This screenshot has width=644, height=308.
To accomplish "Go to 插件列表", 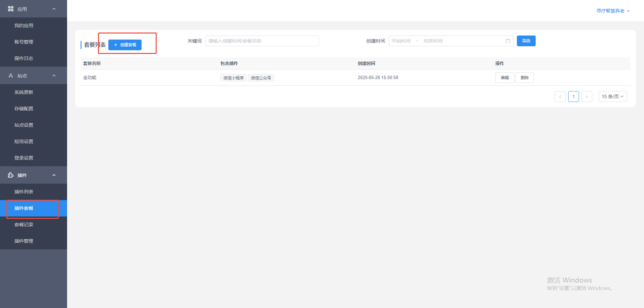I will coord(34,192).
